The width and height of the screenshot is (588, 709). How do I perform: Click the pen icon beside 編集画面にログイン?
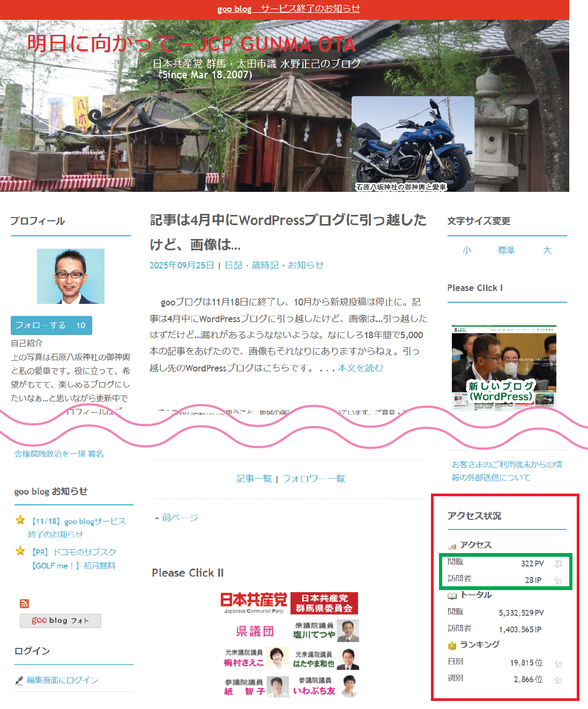point(19,680)
